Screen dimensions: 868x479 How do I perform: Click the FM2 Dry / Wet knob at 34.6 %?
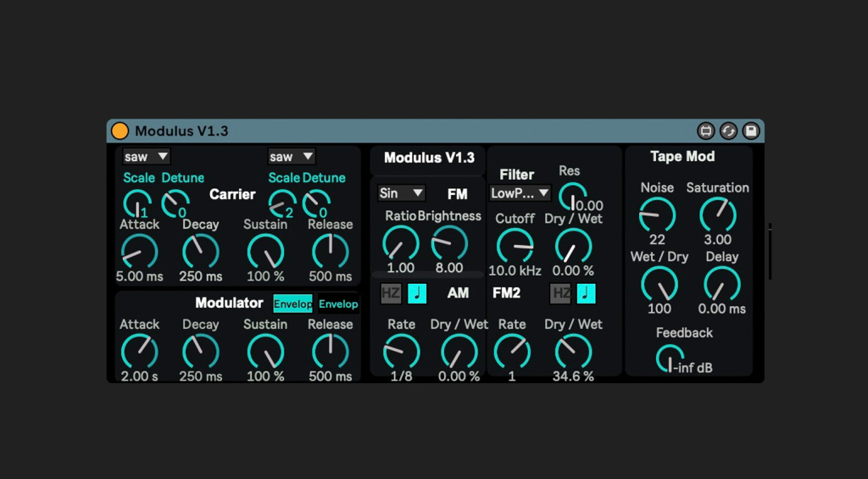[x=574, y=352]
